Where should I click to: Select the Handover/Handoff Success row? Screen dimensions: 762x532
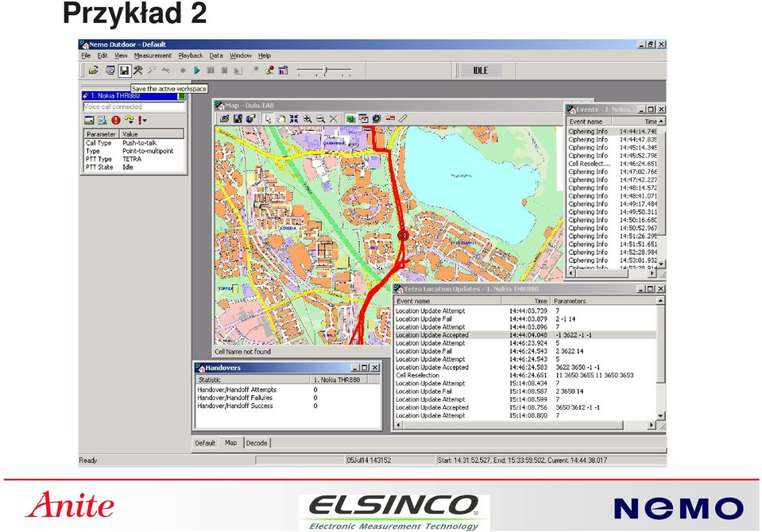tap(288, 406)
